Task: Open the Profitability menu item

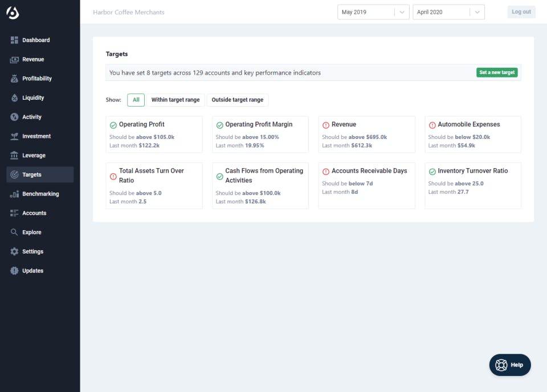Action: coord(37,79)
